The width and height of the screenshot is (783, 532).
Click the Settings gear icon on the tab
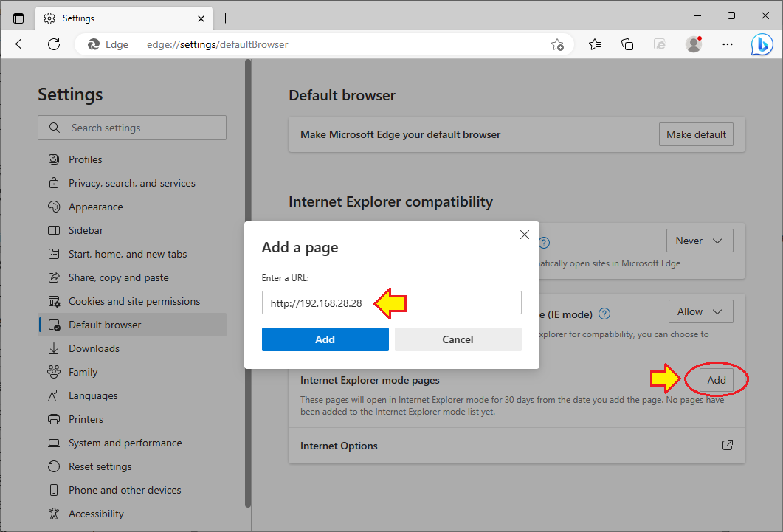(49, 18)
